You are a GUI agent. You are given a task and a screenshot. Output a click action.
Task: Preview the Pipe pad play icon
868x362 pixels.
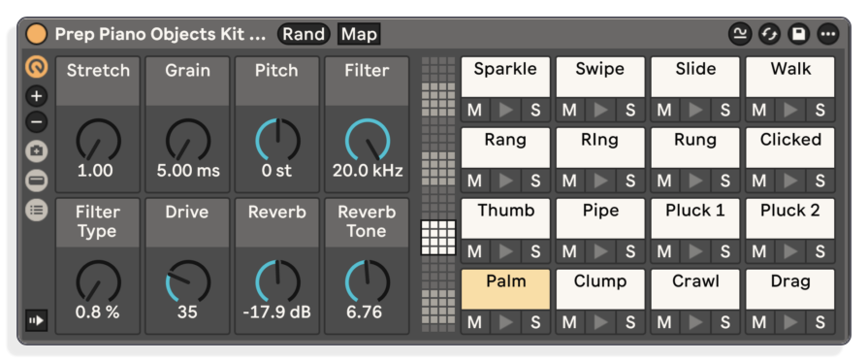(x=600, y=251)
